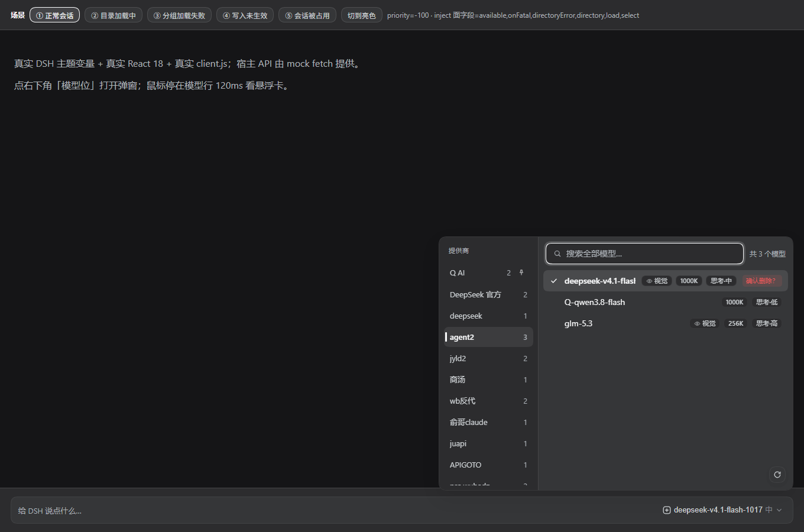Confirm deletion with 确认删除?
The width and height of the screenshot is (804, 532).
pos(761,281)
